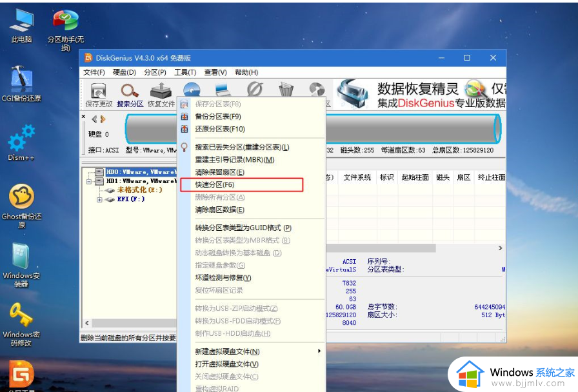This screenshot has height=392, width=578.
Task: Click the search lost partitions magnifier icon
Action: click(184, 148)
